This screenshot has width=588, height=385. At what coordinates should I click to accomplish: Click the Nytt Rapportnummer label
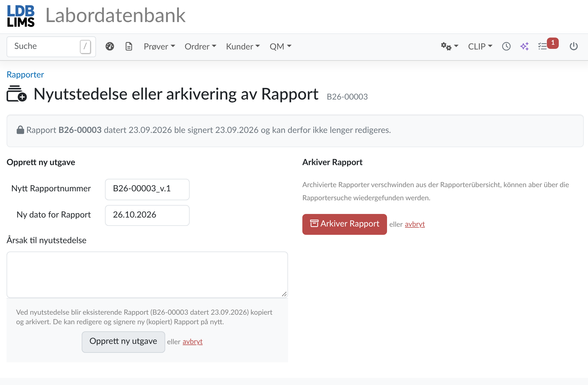(x=51, y=188)
